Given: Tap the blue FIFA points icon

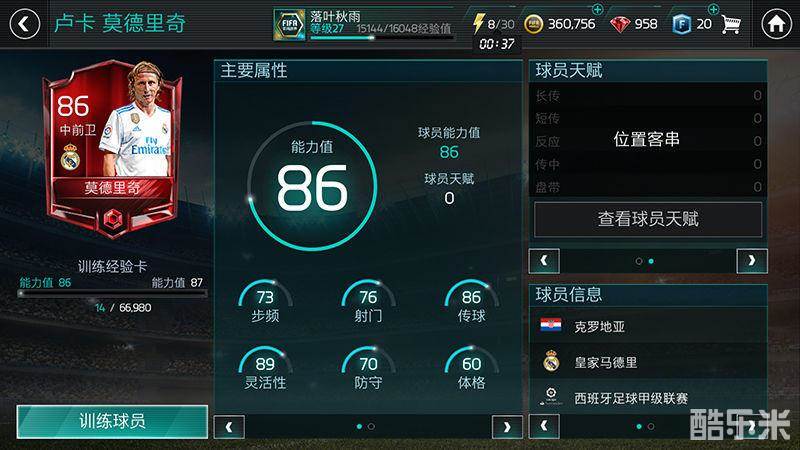Looking at the screenshot, I should pyautogui.click(x=682, y=24).
